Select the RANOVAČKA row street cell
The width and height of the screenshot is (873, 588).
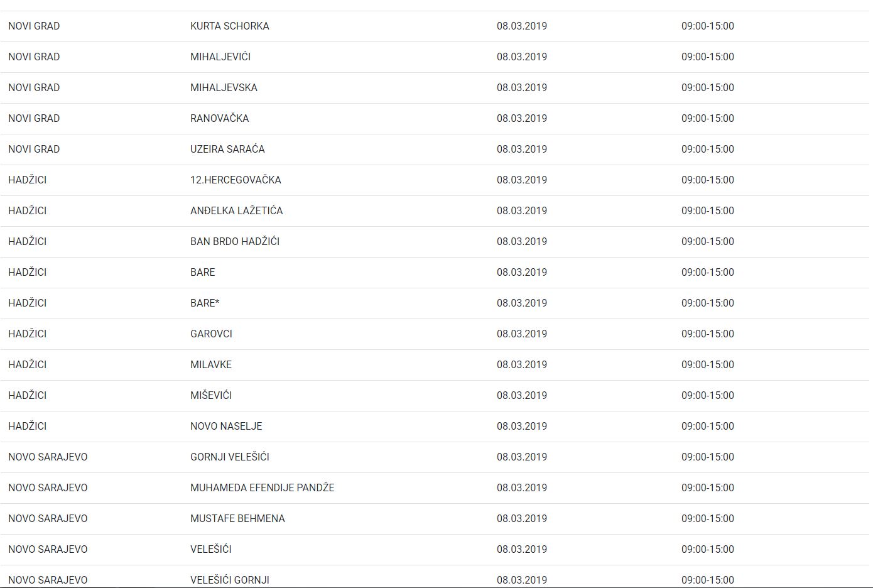[219, 119]
